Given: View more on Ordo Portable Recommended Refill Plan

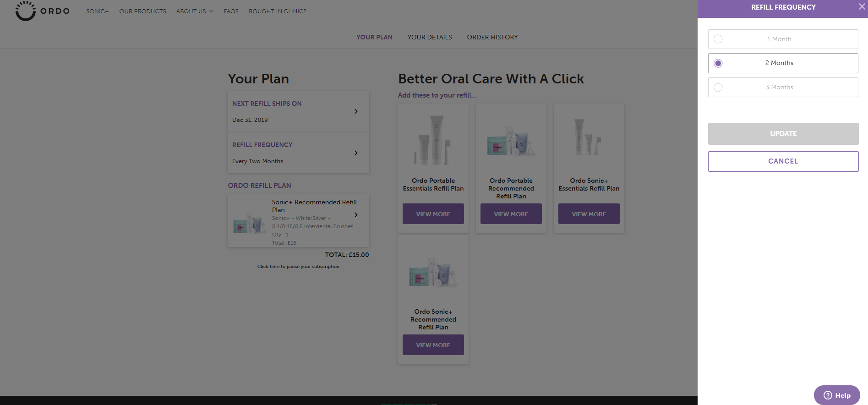Looking at the screenshot, I should point(511,214).
